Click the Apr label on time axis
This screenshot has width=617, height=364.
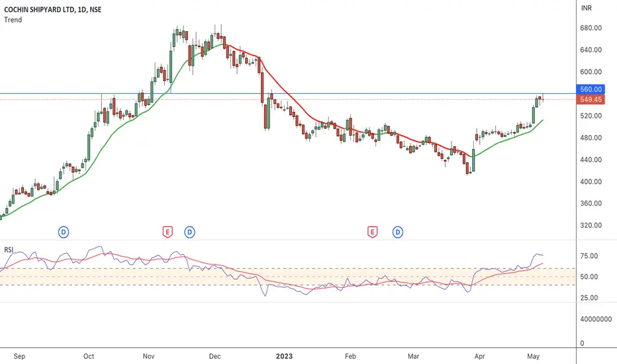[480, 356]
